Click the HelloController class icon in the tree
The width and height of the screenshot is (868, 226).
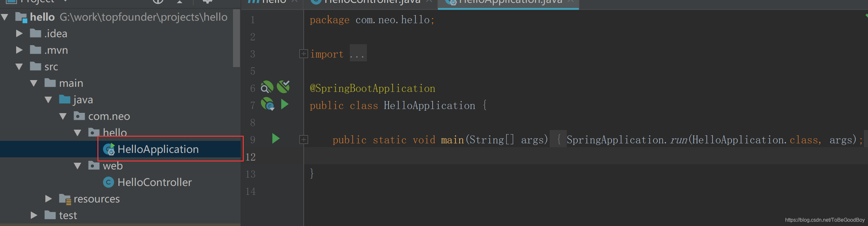(x=108, y=182)
